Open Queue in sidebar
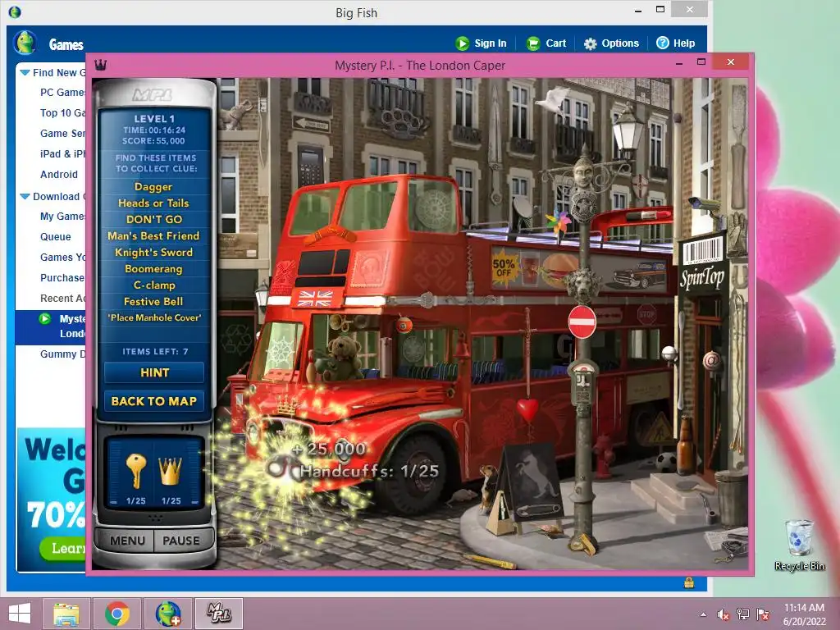The height and width of the screenshot is (630, 840). (55, 237)
